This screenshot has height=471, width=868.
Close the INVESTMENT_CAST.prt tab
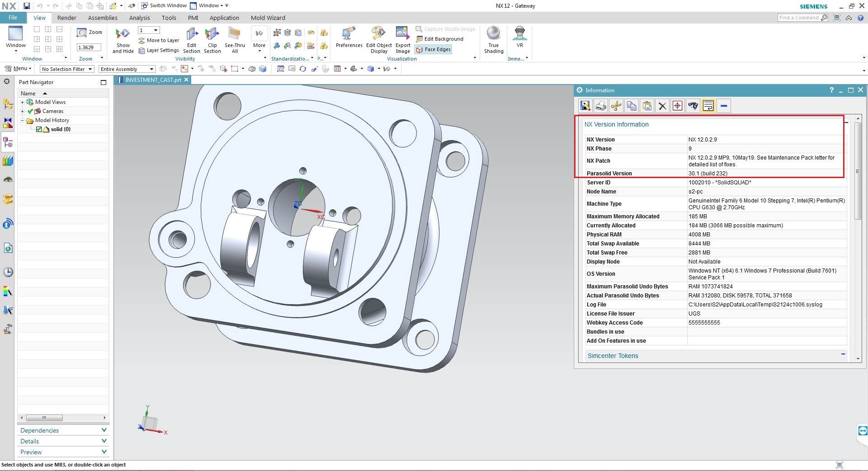[x=186, y=80]
